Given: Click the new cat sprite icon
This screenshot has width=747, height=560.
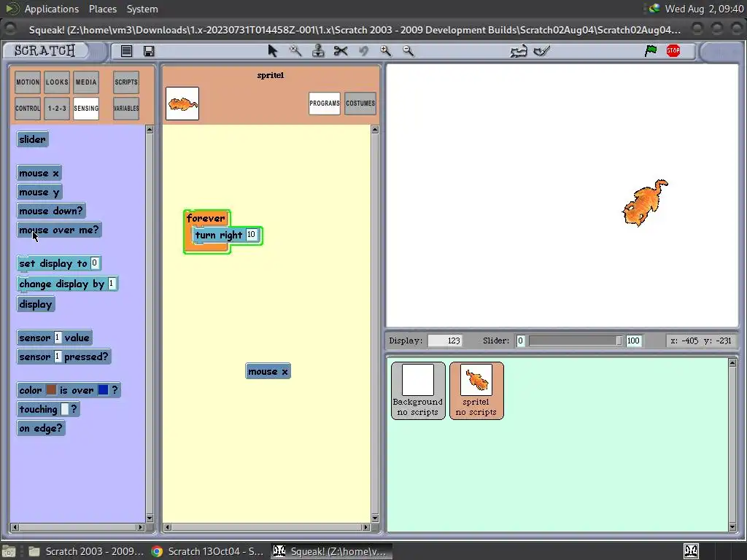Looking at the screenshot, I should point(519,51).
